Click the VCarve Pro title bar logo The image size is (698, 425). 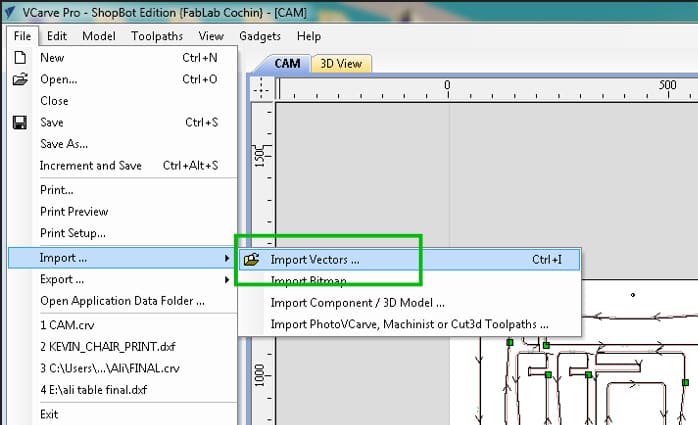[9, 12]
